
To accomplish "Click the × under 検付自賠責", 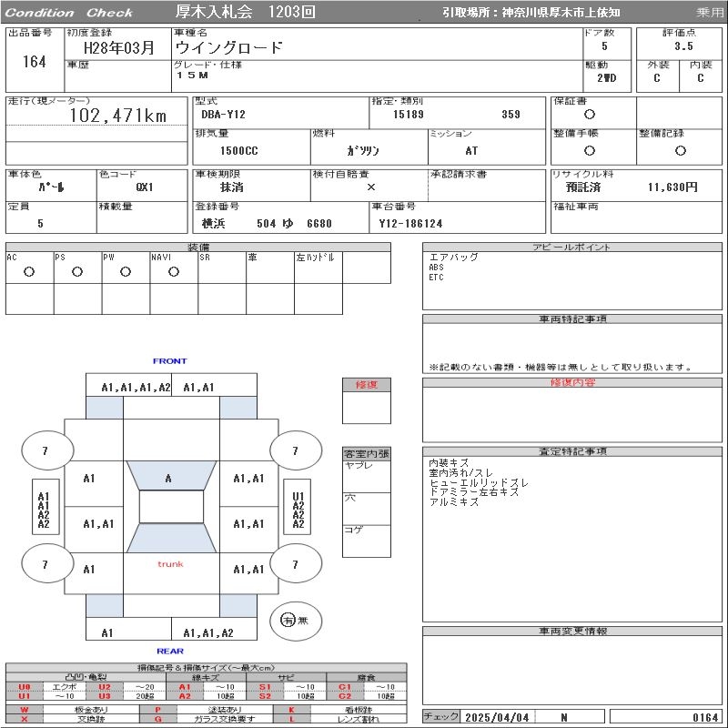I will point(371,187).
